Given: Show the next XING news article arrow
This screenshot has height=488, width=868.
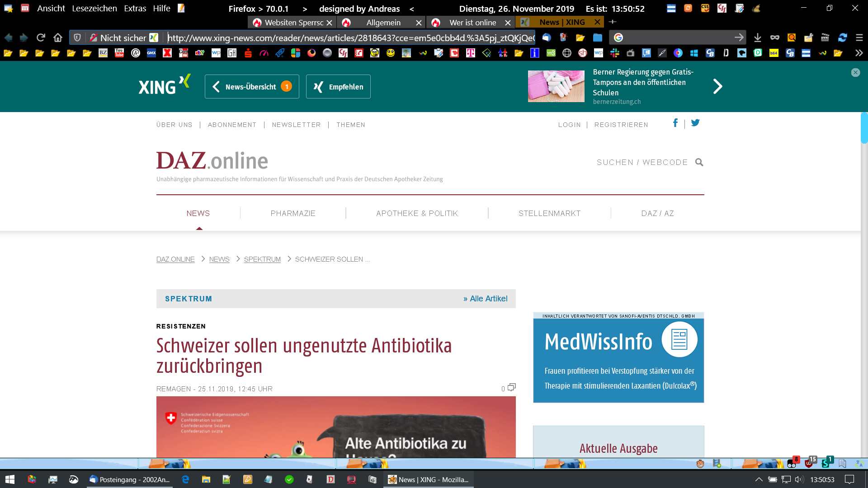Looking at the screenshot, I should tap(717, 86).
